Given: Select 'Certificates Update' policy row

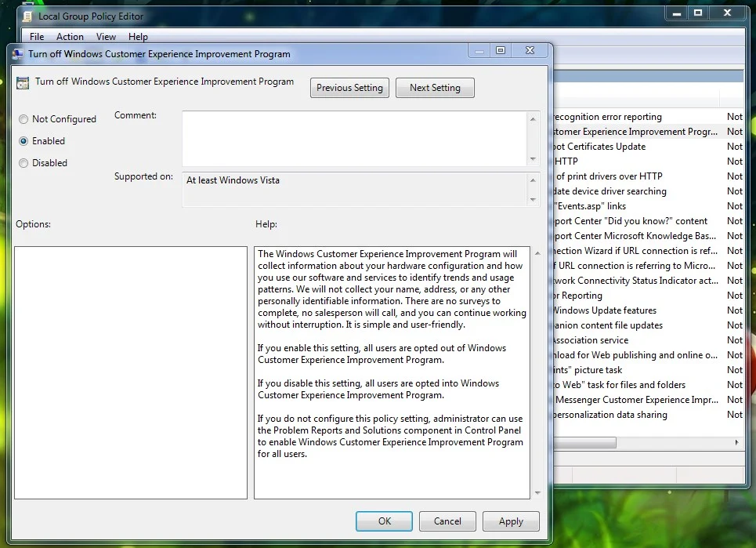Looking at the screenshot, I should coord(648,147).
